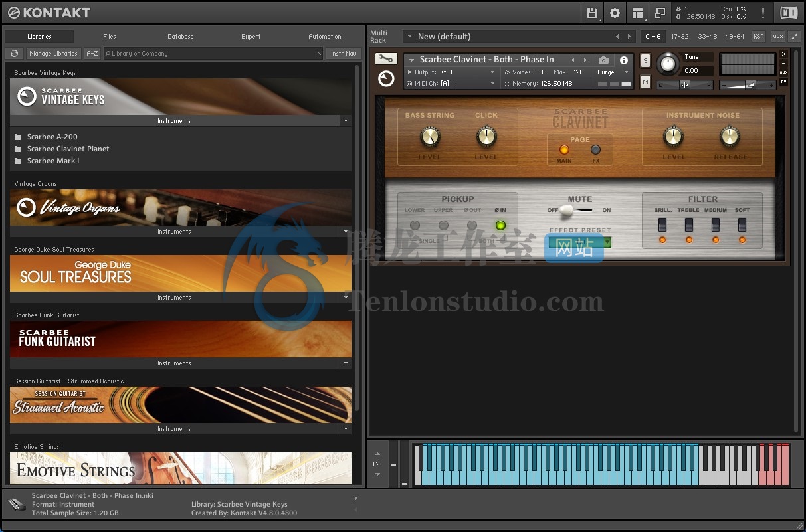Select UPPER pickup
Screen dimensions: 806x532
[x=444, y=226]
